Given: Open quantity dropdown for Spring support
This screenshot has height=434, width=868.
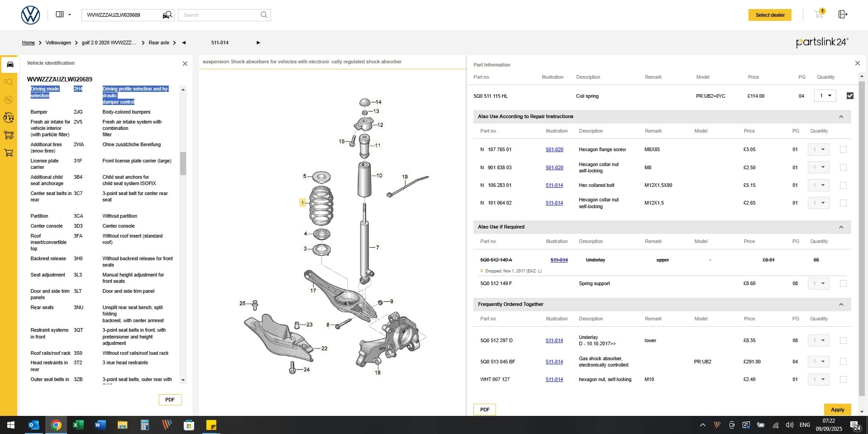Looking at the screenshot, I should [818, 283].
